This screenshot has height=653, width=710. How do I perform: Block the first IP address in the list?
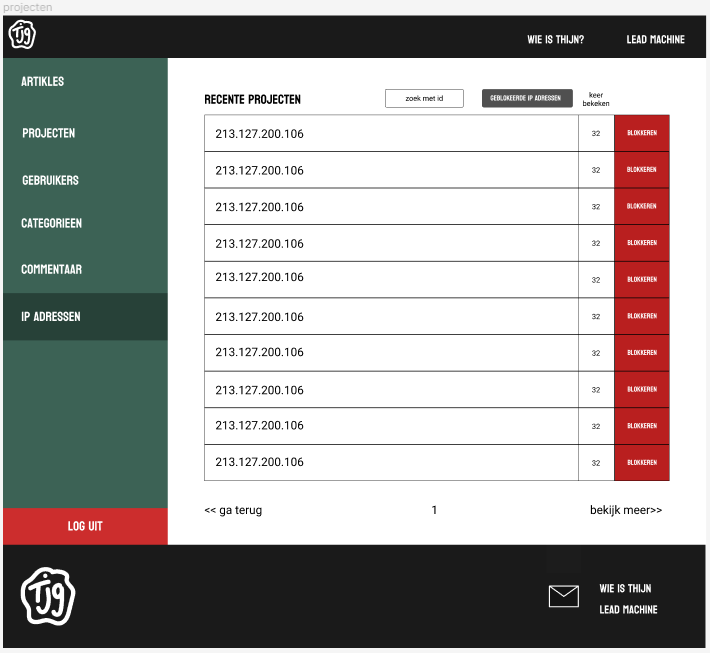pos(642,133)
